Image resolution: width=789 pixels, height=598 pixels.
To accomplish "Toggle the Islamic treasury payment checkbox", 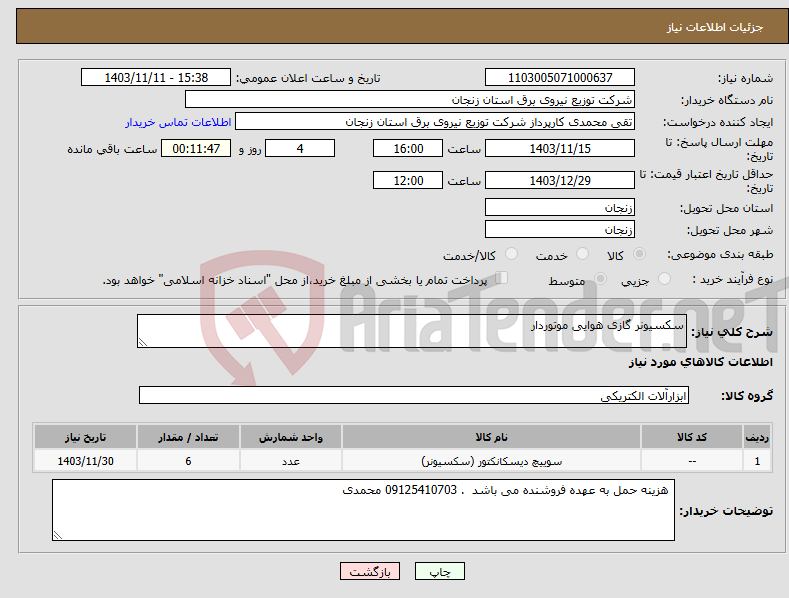I will [502, 278].
